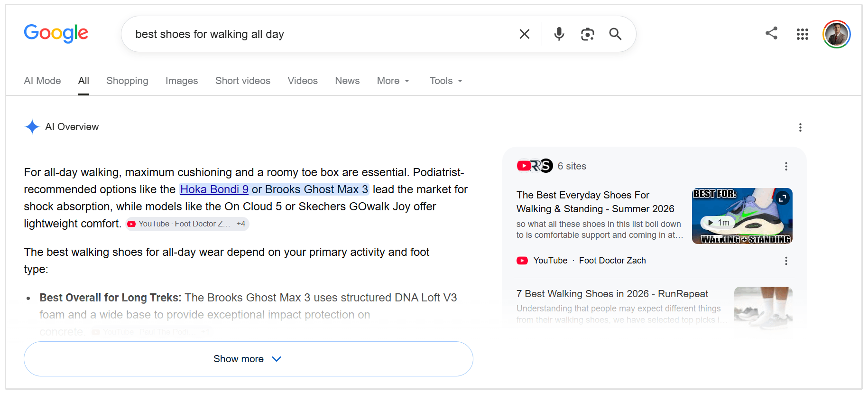
Task: Open AI Mode tab
Action: [42, 81]
